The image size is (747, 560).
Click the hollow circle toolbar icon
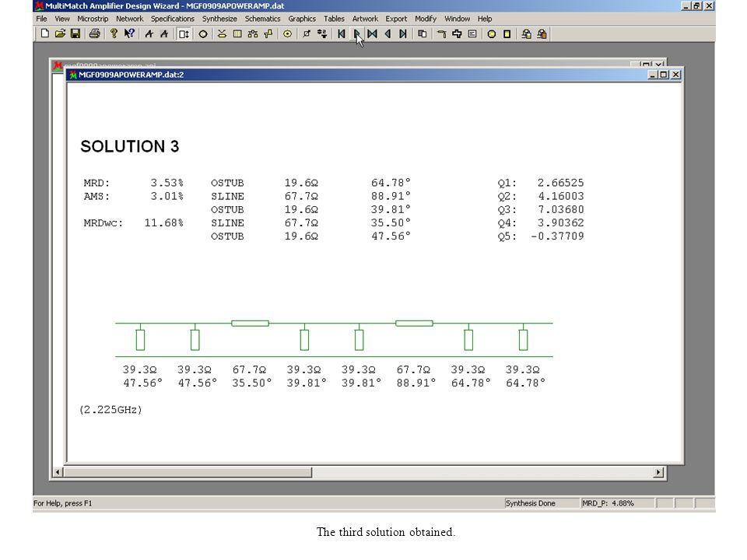tap(203, 33)
